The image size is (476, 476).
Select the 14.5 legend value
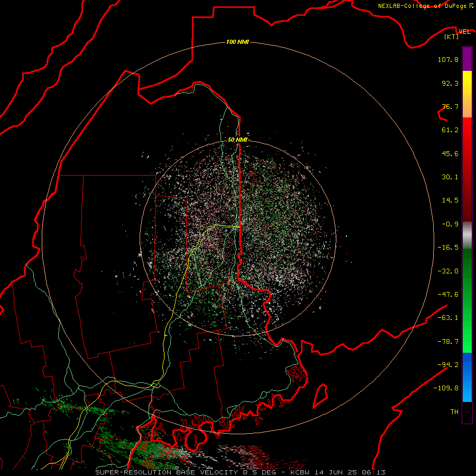450,200
